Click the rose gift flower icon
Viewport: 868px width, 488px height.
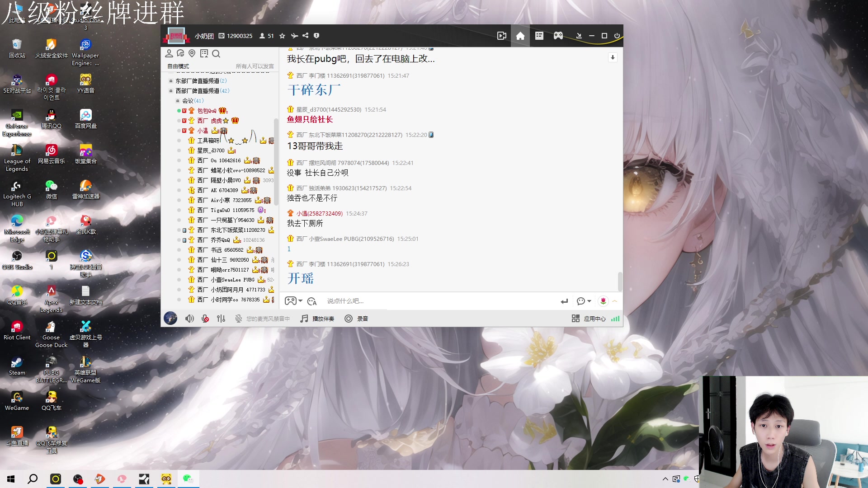click(604, 300)
